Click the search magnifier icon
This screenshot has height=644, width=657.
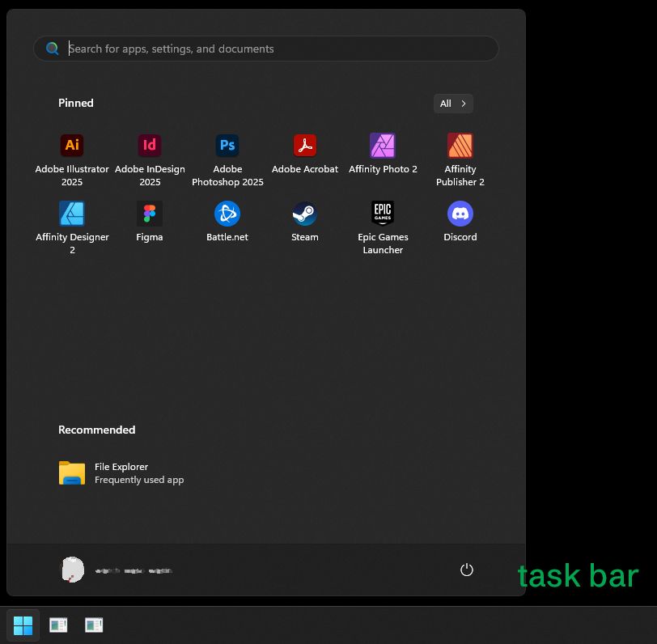tap(53, 49)
